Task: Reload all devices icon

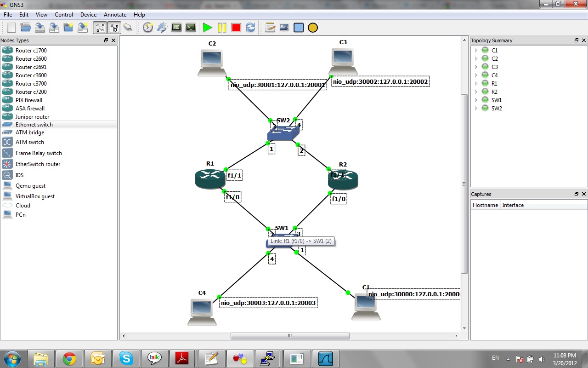Action: coord(250,28)
